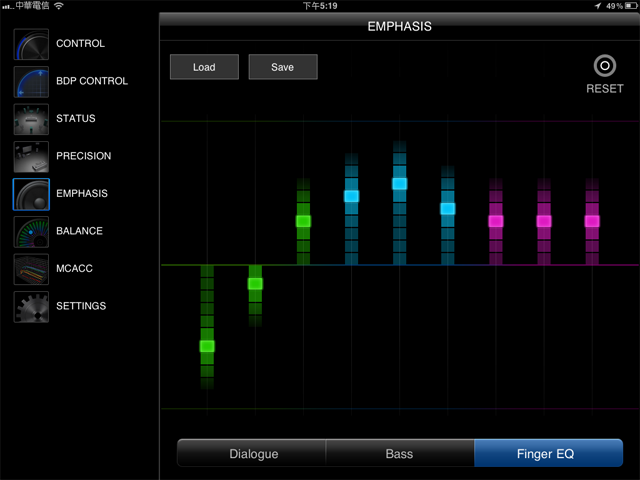Viewport: 640px width, 480px height.
Task: Tap the first magenta EQ band handle
Action: 496,221
